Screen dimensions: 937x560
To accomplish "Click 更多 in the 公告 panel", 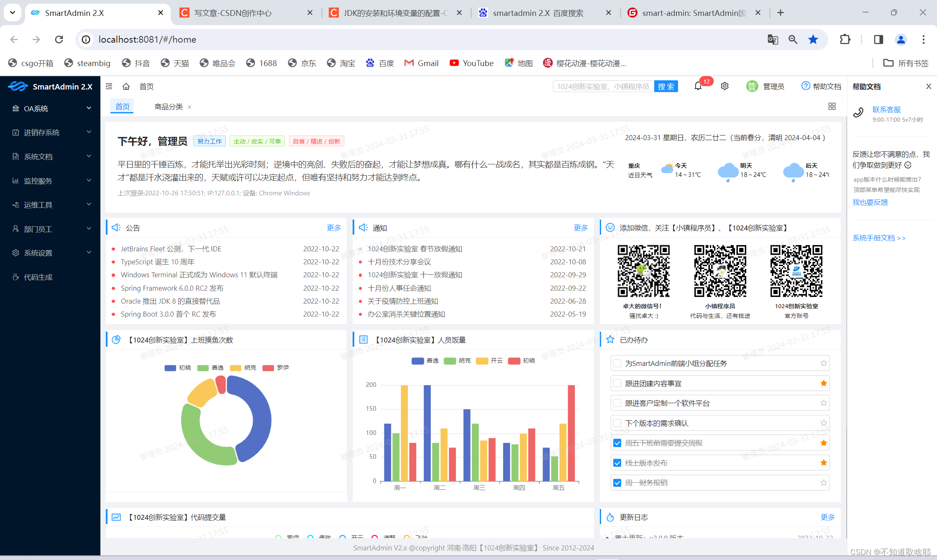I will (334, 228).
